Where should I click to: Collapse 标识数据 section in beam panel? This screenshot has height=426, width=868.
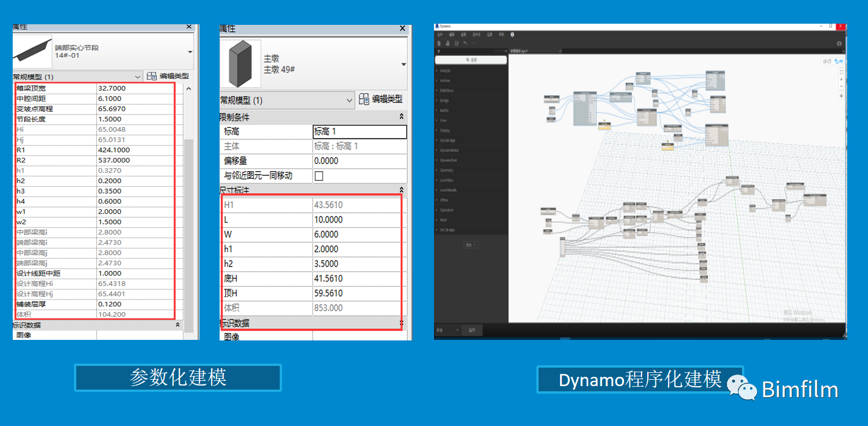coord(178,325)
